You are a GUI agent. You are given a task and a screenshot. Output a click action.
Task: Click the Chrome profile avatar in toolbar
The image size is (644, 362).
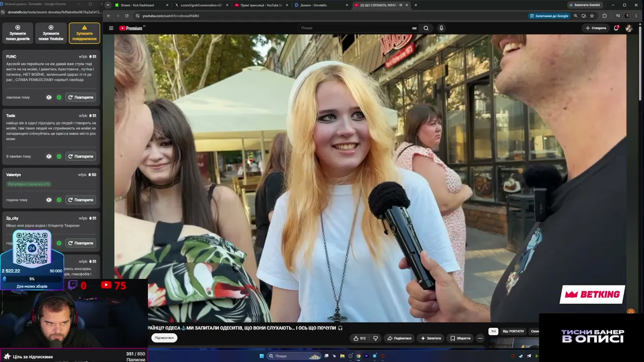[x=627, y=16]
